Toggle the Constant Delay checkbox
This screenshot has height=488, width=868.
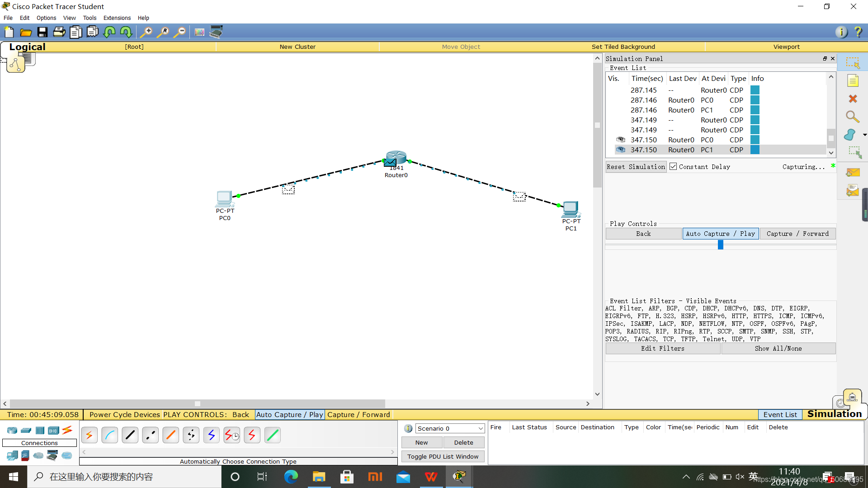tap(673, 167)
